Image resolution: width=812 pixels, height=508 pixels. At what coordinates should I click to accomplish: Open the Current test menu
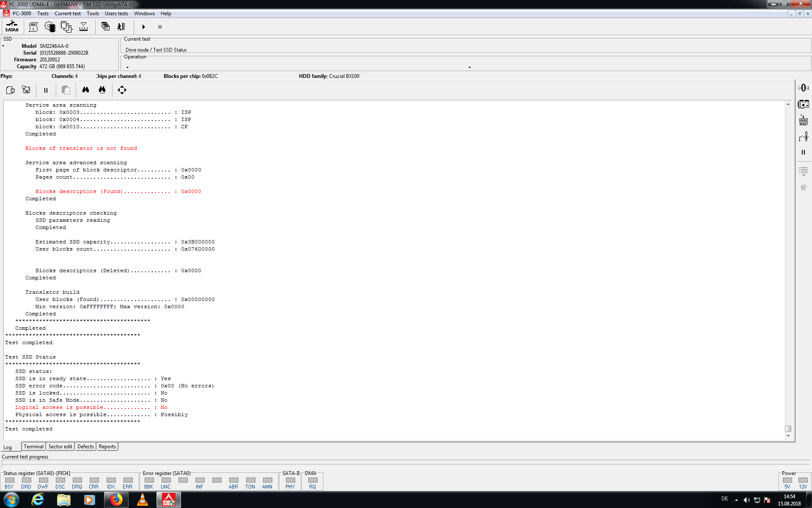(x=68, y=14)
